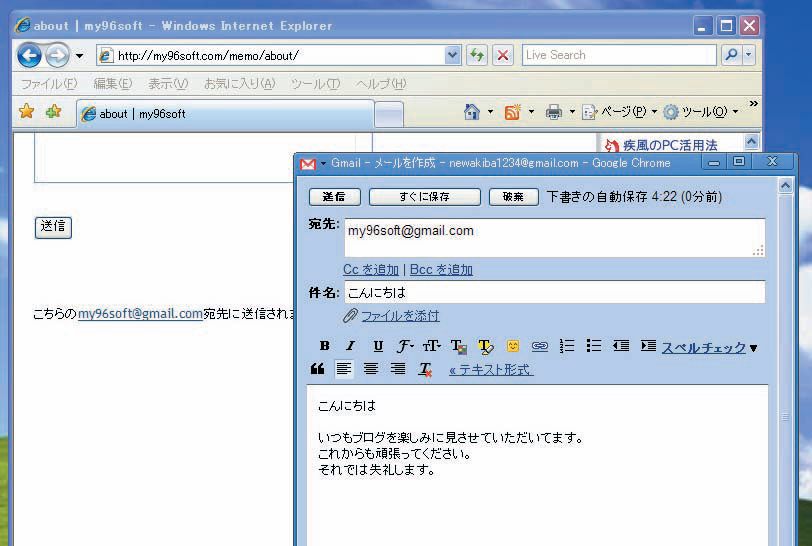Open 疾風のPC活用法 link in sidebar
This screenshot has height=546, width=812.
(x=670, y=145)
